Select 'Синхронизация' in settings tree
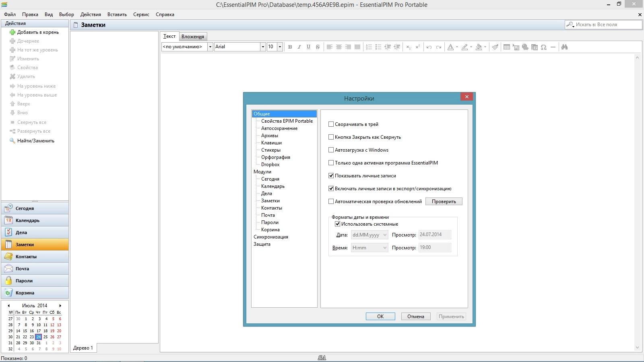 271,237
